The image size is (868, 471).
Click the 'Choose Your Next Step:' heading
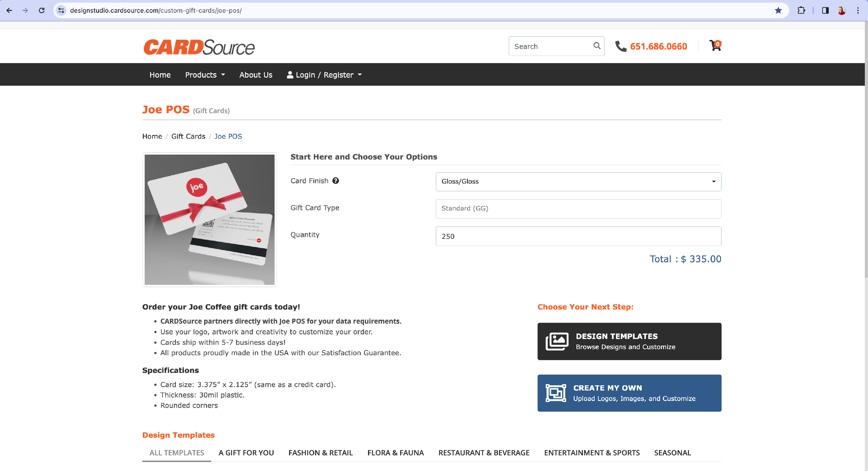585,307
